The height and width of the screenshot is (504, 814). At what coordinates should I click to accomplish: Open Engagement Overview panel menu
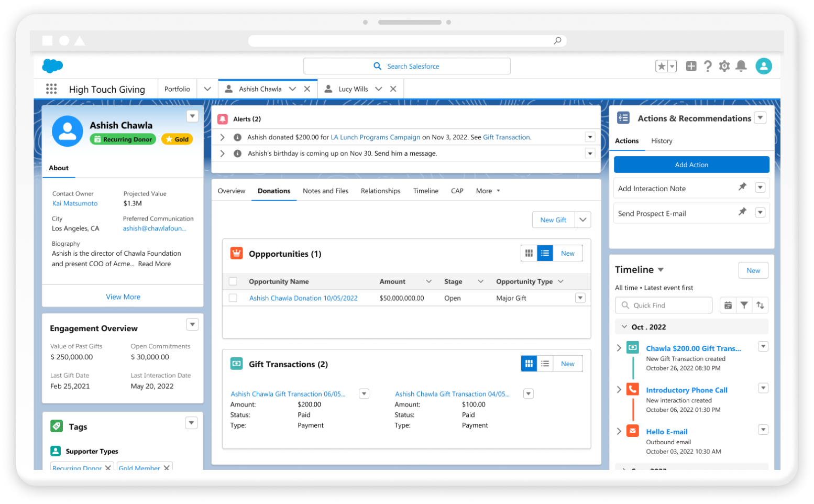[x=192, y=324]
